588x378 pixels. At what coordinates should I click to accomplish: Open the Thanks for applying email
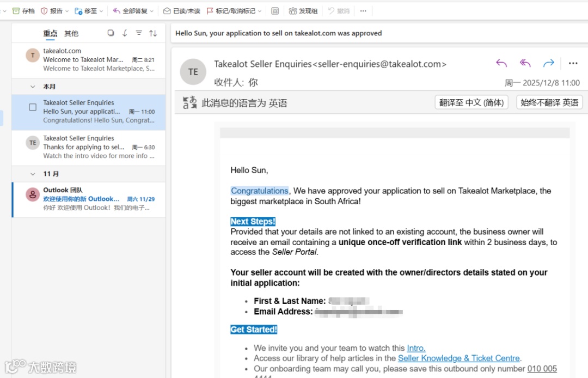click(89, 148)
